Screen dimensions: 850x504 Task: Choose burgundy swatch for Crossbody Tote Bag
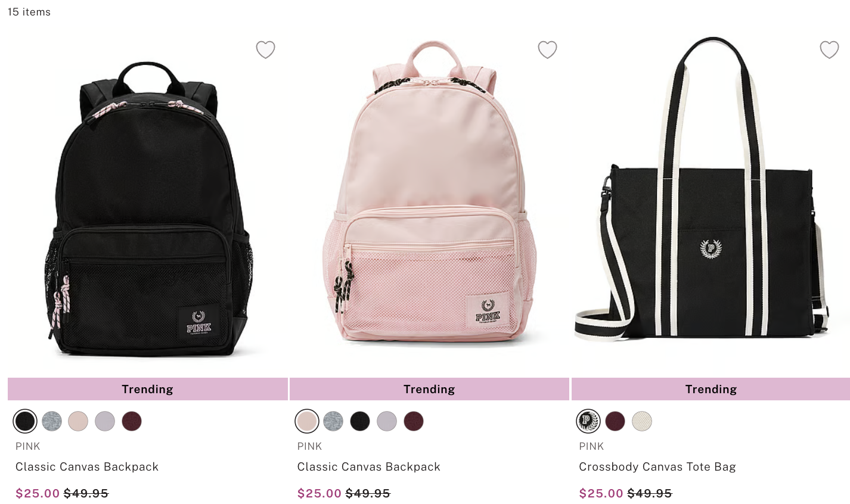coord(615,421)
